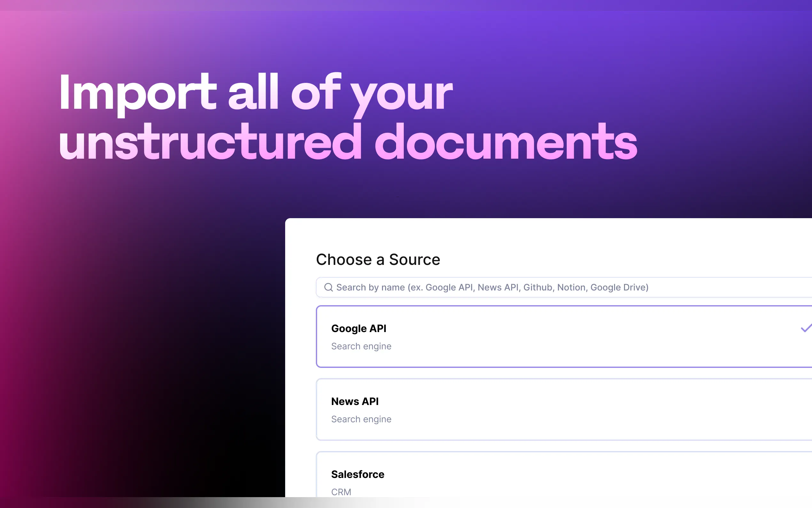812x508 pixels.
Task: Click Search engine label under News API
Action: tap(361, 419)
